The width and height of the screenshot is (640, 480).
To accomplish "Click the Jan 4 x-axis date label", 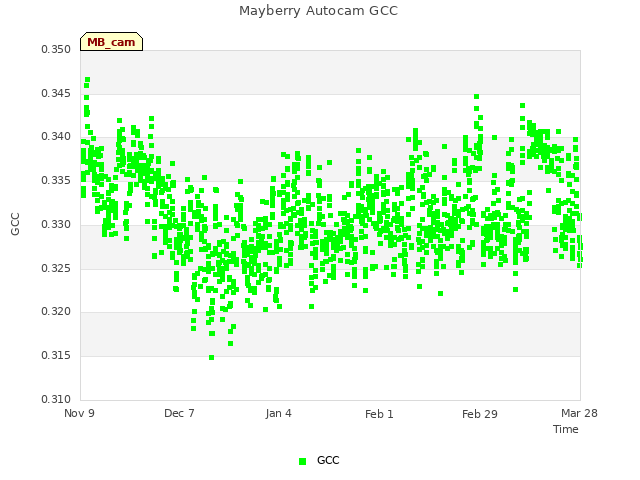I will (278, 413).
